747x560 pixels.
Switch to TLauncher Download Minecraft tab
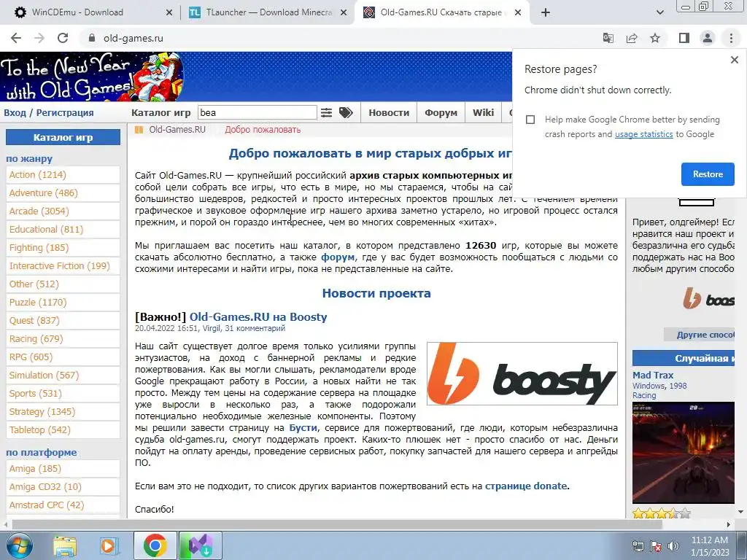pos(267,12)
